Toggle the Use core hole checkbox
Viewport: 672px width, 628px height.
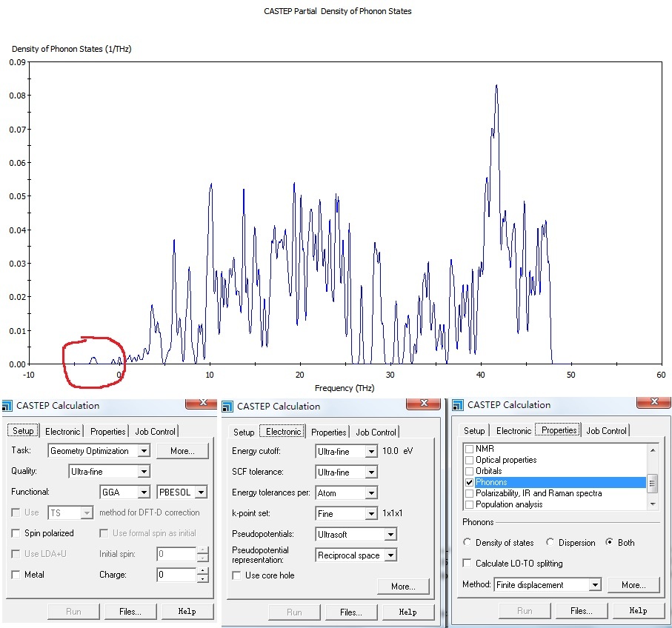[x=236, y=575]
